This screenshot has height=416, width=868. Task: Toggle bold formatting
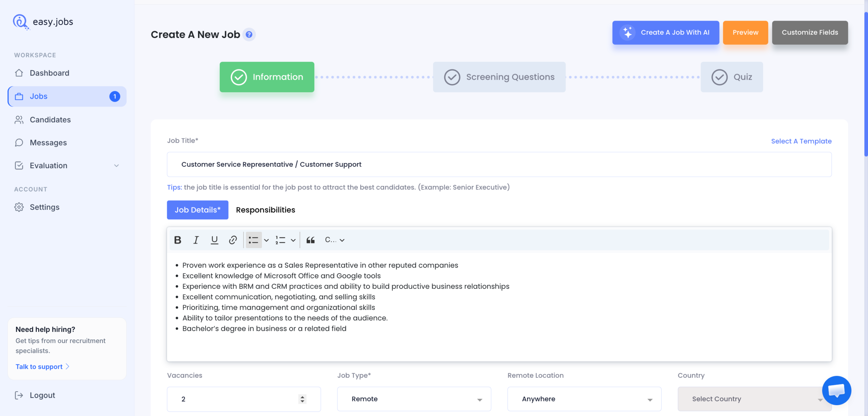(x=177, y=240)
